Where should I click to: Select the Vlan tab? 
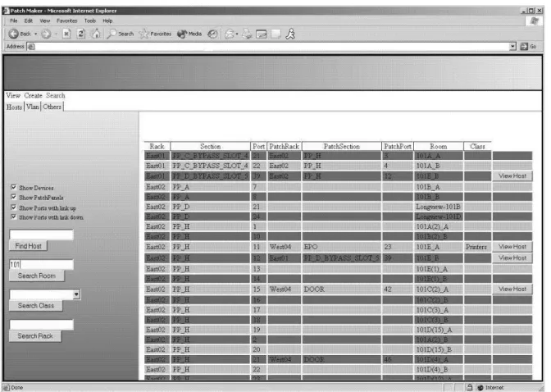[x=33, y=107]
